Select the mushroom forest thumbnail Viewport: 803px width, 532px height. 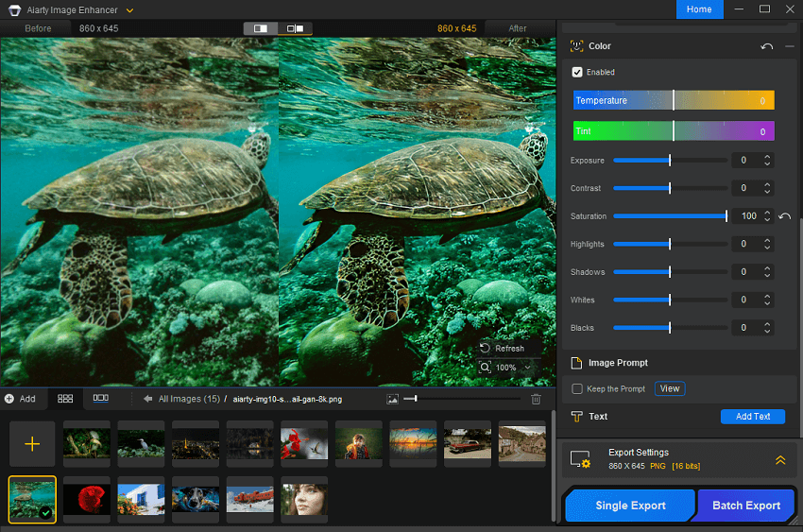point(87,443)
